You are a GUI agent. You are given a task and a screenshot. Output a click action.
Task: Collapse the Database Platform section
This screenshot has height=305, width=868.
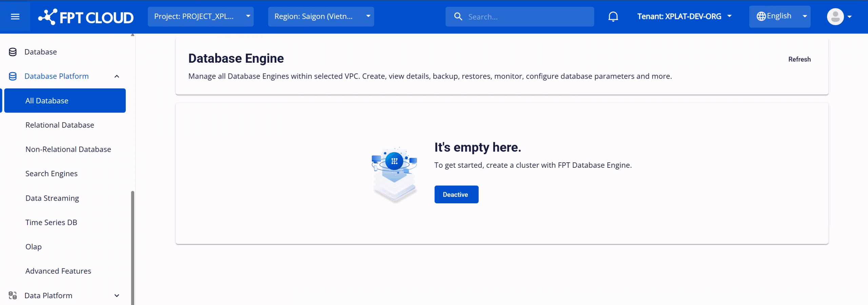[x=117, y=76]
